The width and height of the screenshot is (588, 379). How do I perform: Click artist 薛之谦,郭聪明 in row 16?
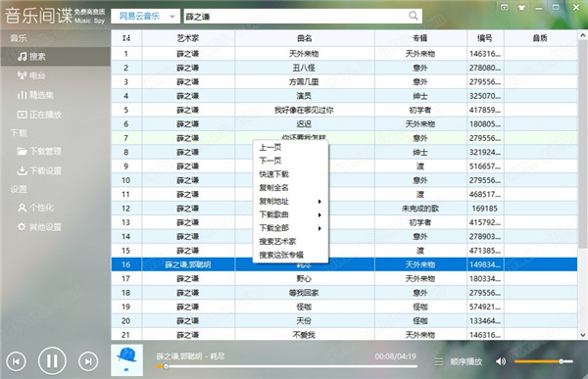coord(188,264)
